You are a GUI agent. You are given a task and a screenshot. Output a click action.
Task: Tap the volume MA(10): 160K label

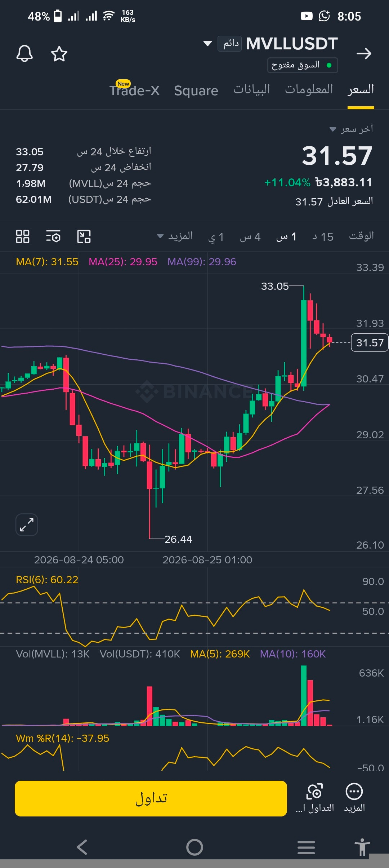tap(293, 654)
